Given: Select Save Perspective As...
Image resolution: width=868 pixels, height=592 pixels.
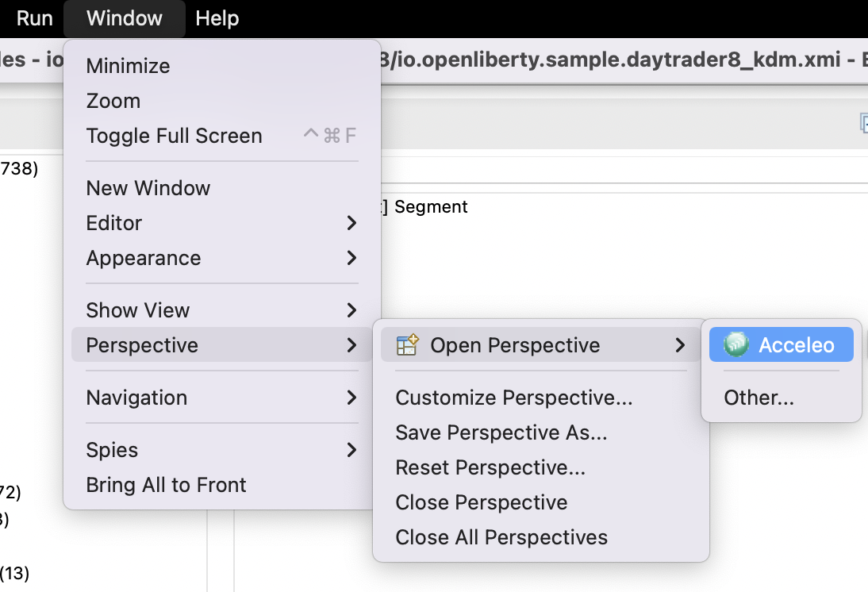Looking at the screenshot, I should (501, 432).
